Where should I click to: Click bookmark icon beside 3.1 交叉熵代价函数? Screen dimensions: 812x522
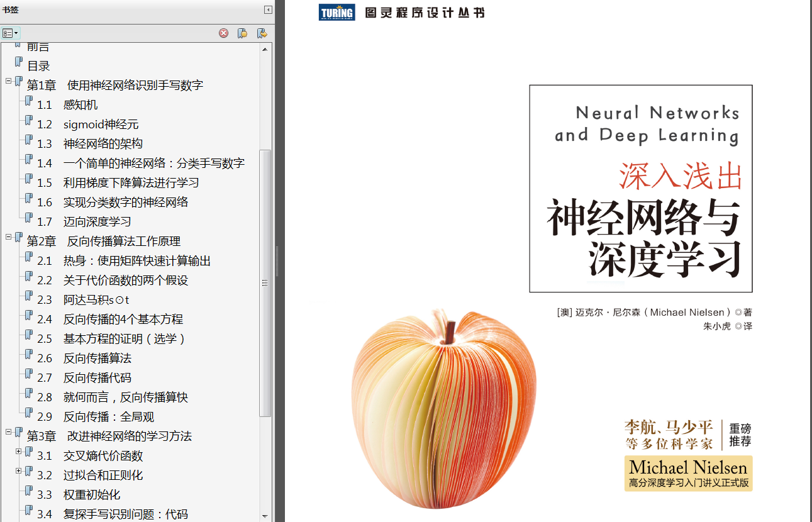click(x=29, y=452)
